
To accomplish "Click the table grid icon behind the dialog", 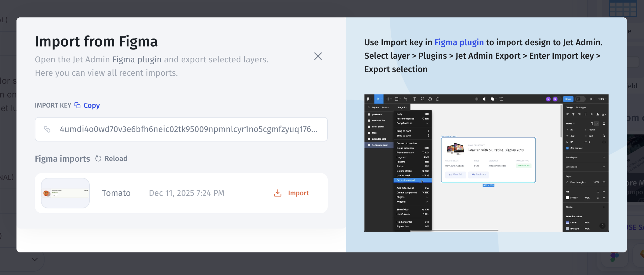I will point(623,8).
